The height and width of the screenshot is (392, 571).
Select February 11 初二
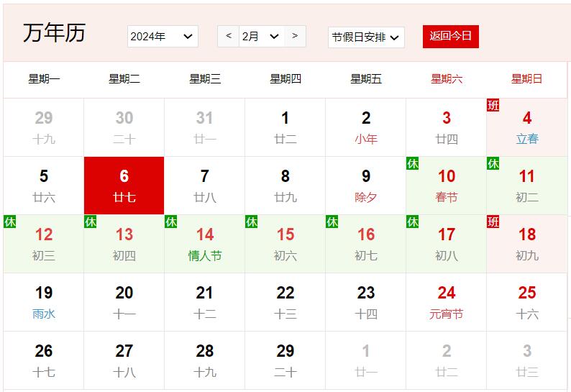pos(526,186)
